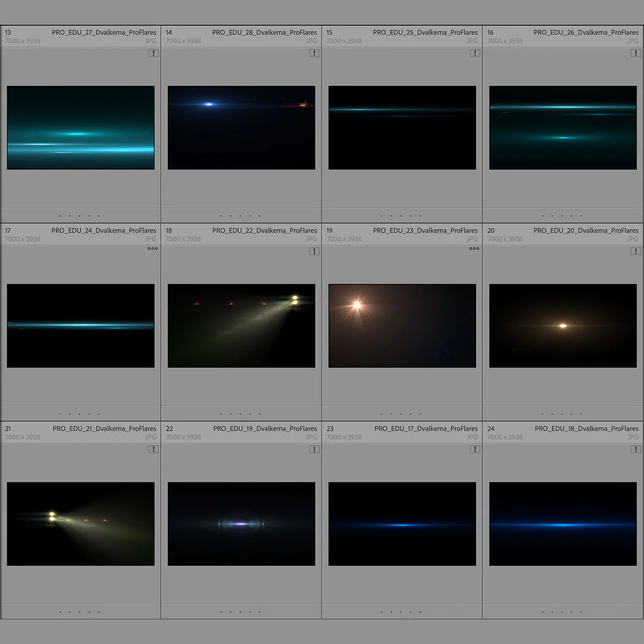Click the rating dots under PRO_EDU_23

(x=401, y=414)
